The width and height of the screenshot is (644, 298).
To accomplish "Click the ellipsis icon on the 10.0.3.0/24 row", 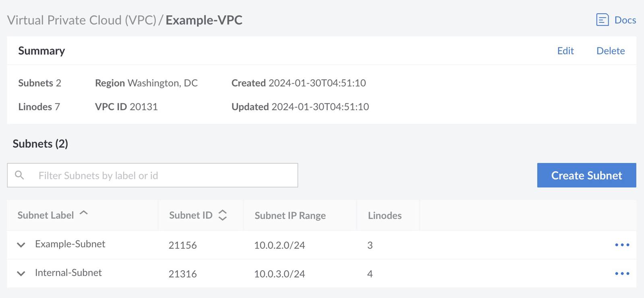I will pos(622,273).
